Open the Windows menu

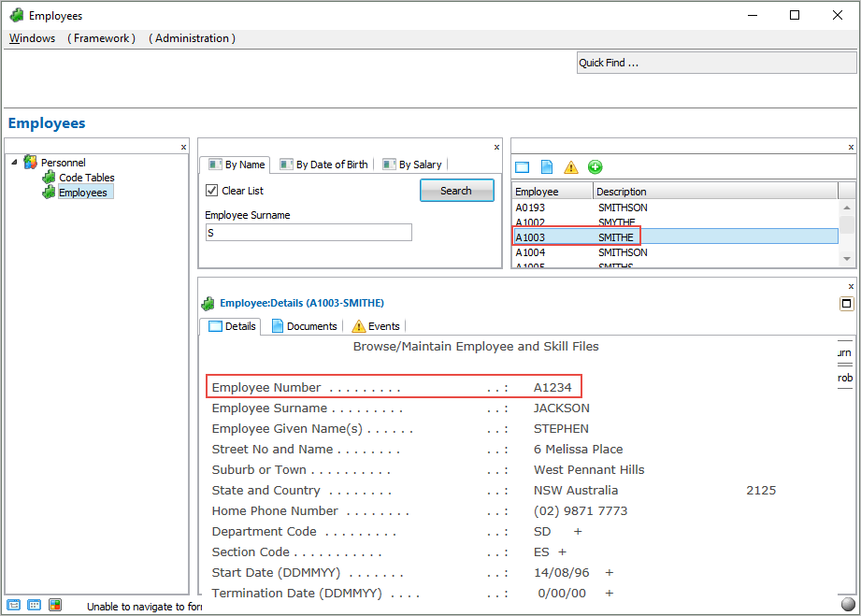[32, 38]
